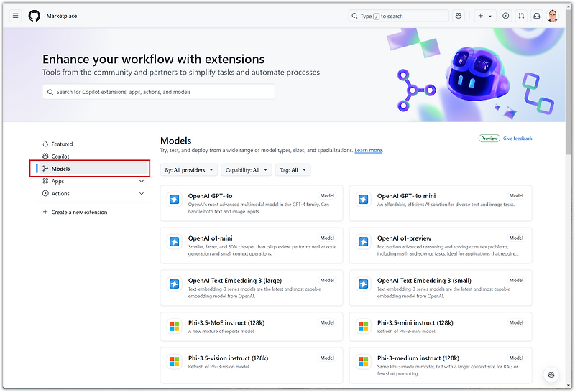Click the floating Copilot button at bottom right
This screenshot has height=392, width=575.
(551, 375)
